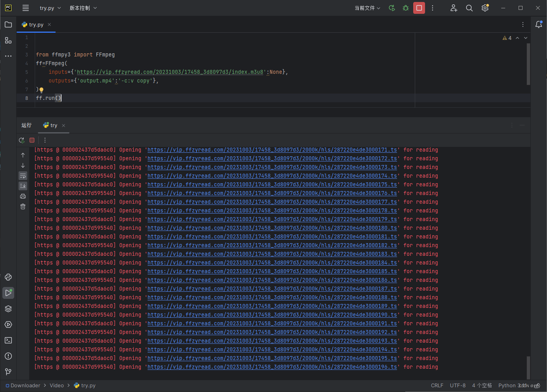The width and height of the screenshot is (547, 392).
Task: Go to previous highlighted problem arrow
Action: (517, 38)
